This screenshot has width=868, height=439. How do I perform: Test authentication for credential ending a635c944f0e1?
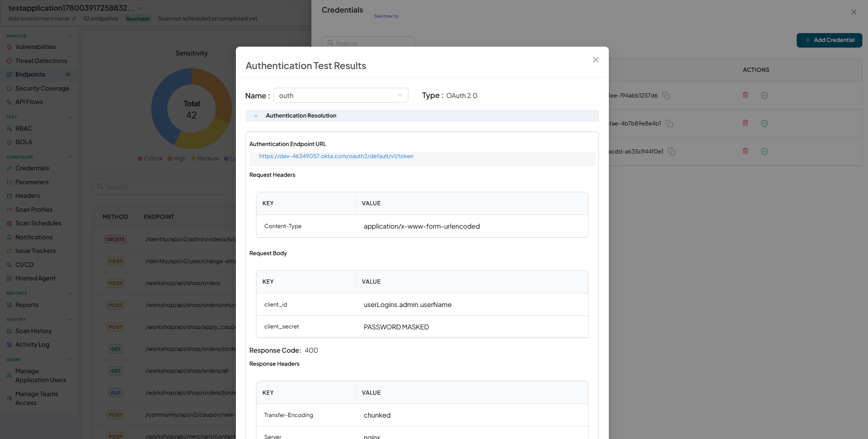(764, 151)
